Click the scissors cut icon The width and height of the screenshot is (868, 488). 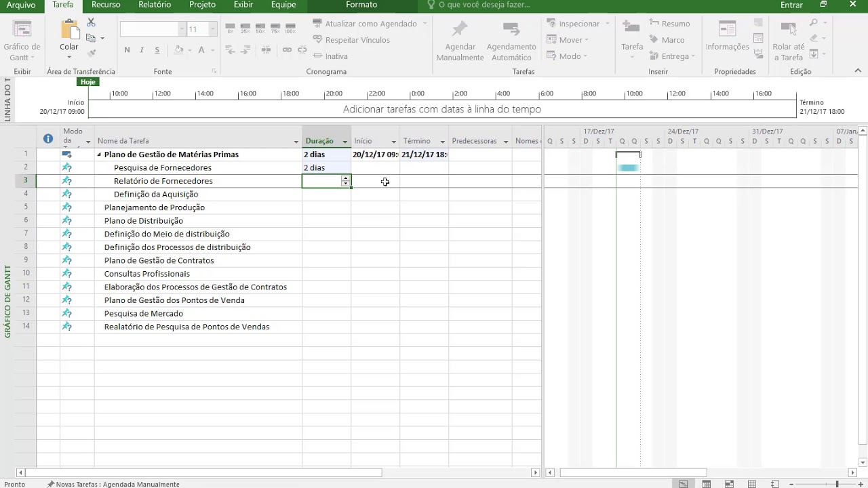click(x=91, y=23)
